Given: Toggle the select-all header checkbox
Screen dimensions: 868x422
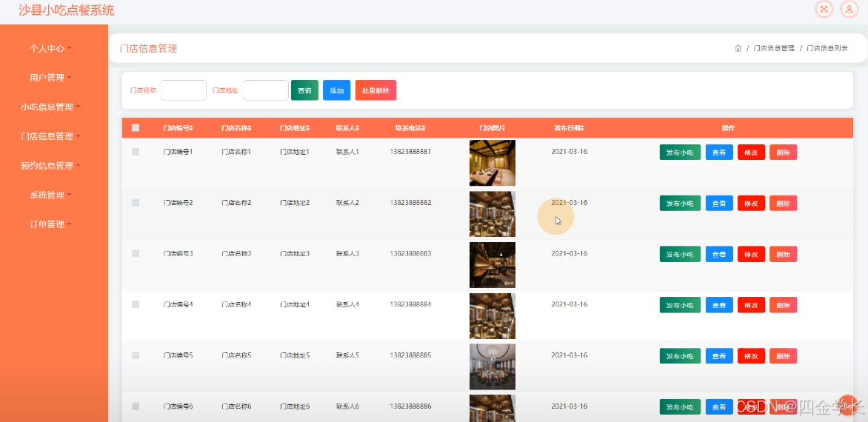Looking at the screenshot, I should (136, 128).
